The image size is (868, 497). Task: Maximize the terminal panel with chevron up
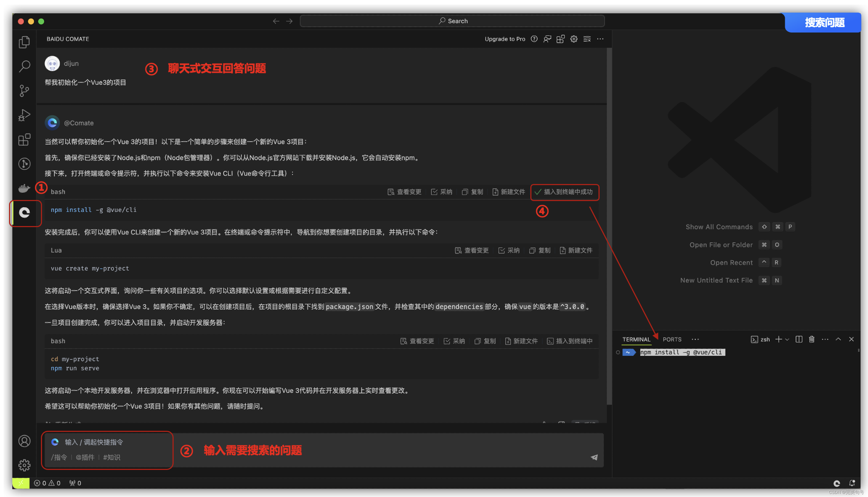(838, 339)
